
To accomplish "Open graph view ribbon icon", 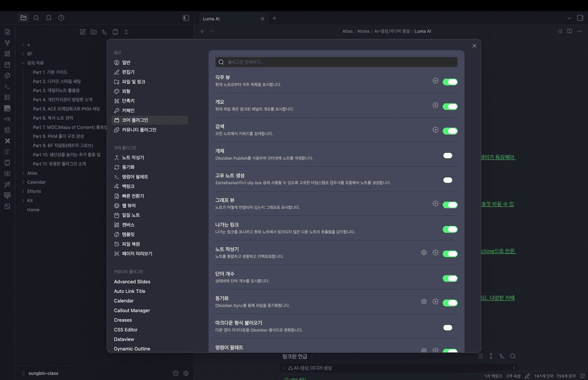I will point(7,43).
